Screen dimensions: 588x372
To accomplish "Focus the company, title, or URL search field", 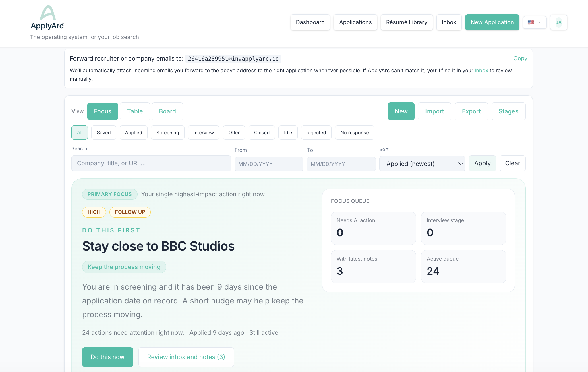I will (x=151, y=163).
